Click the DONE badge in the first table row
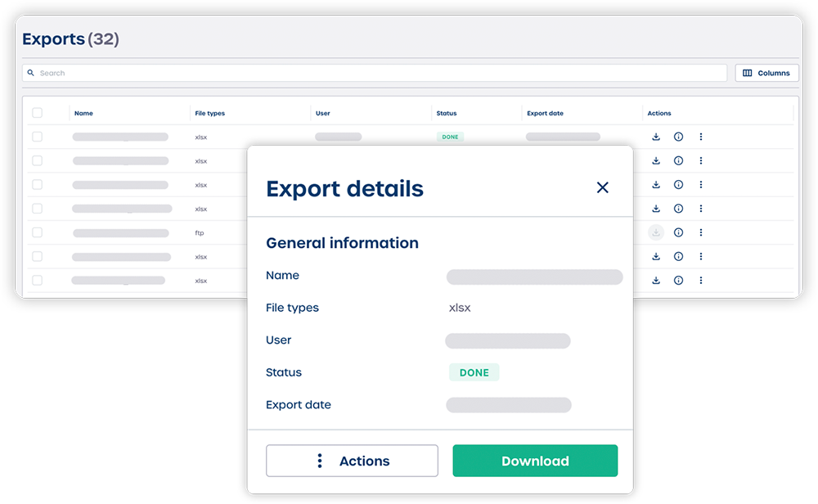The height and width of the screenshot is (504, 818). [450, 137]
